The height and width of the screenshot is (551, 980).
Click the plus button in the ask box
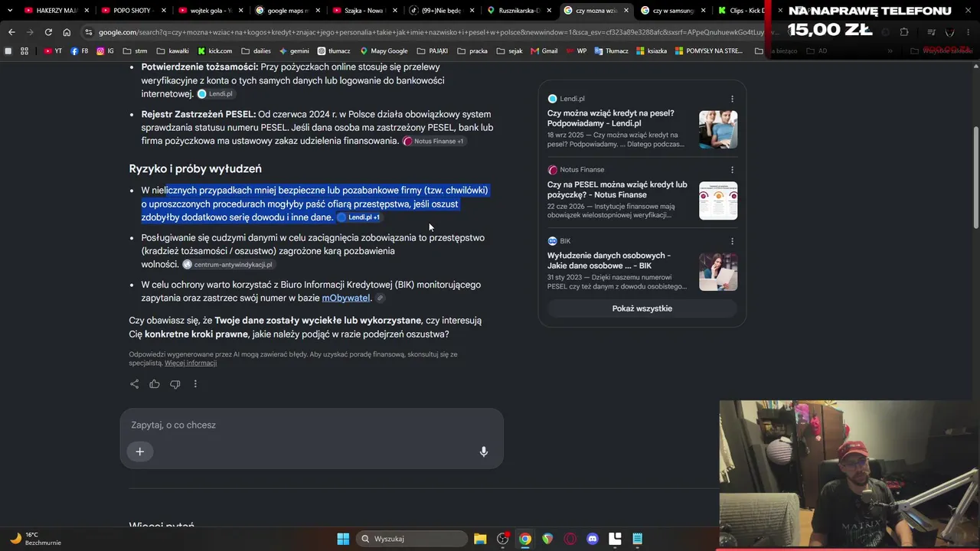point(140,452)
